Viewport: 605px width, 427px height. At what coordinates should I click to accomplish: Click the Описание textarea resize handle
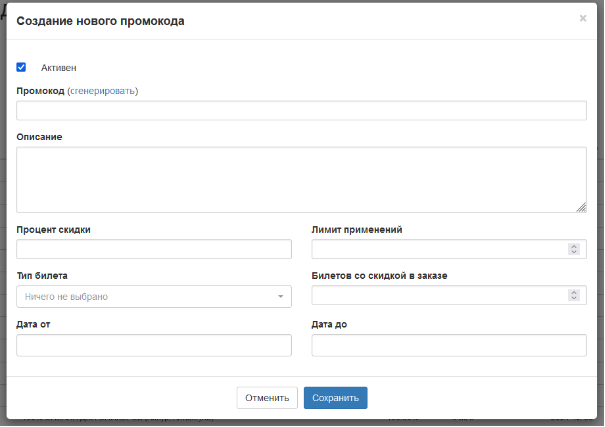tap(581, 207)
